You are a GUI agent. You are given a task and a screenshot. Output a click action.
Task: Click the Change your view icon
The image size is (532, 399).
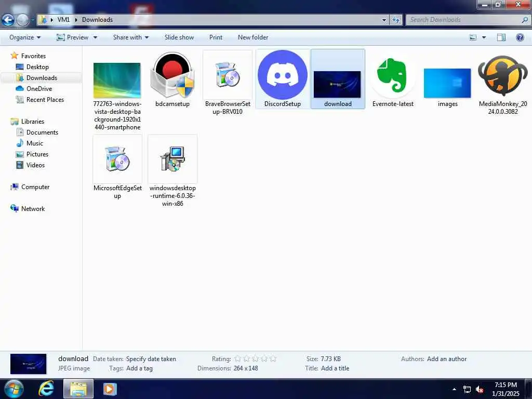click(473, 37)
